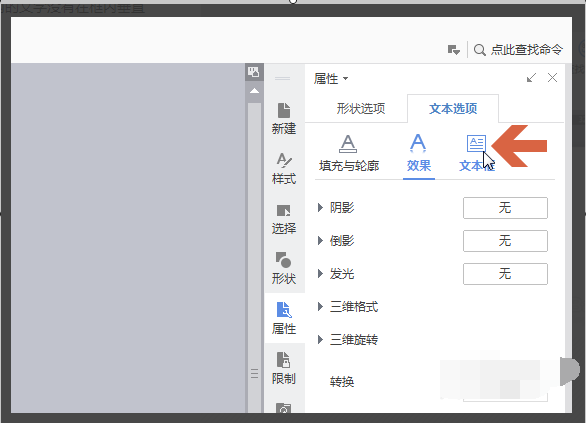
Task: Open the 发光 preset dropdown showing 无
Action: coord(505,274)
